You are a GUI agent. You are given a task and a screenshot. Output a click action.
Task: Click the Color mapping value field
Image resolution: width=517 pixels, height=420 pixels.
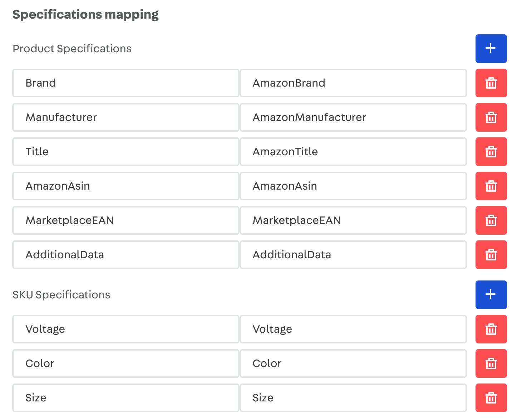pyautogui.click(x=353, y=363)
